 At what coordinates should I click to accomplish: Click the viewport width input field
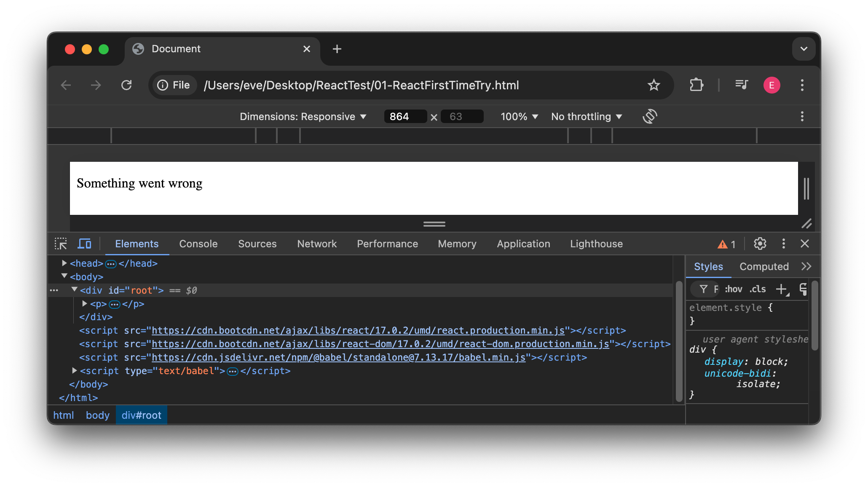tap(405, 117)
